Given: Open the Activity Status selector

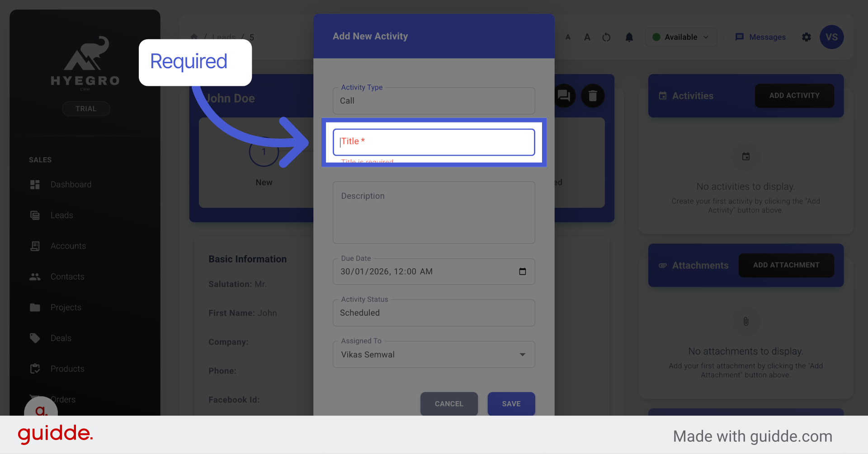Looking at the screenshot, I should click(x=434, y=313).
